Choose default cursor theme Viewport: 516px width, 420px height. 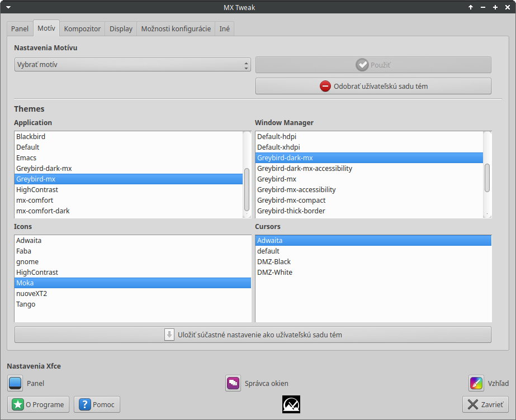(x=373, y=251)
